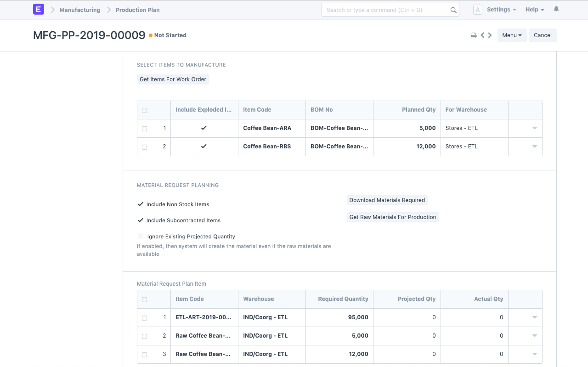Click the search magnifier icon
Image resolution: width=588 pixels, height=367 pixels.
[453, 10]
